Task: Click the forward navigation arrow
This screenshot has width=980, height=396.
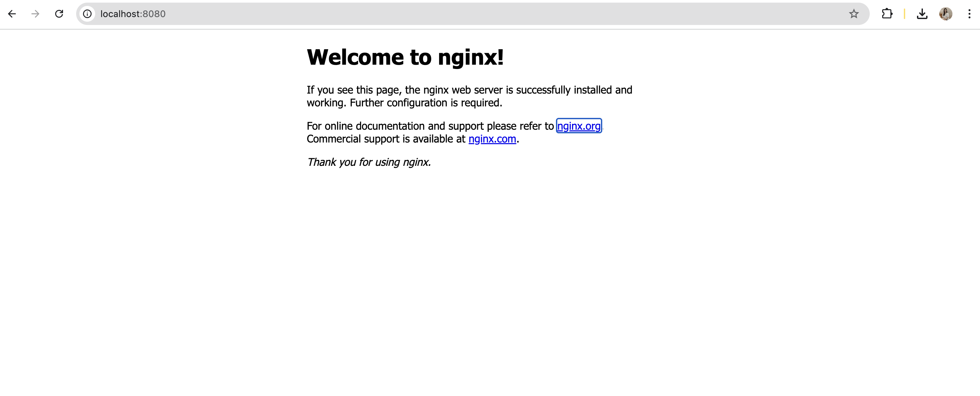Action: click(35, 14)
